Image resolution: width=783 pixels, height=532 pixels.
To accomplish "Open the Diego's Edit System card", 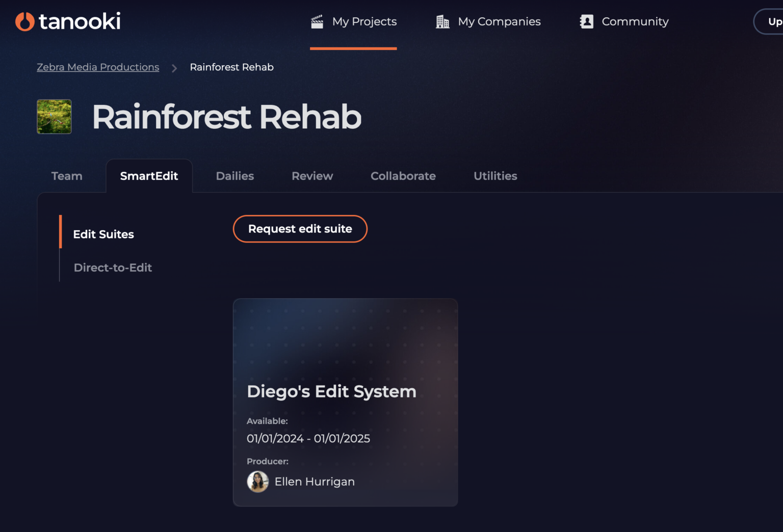I will pos(345,402).
